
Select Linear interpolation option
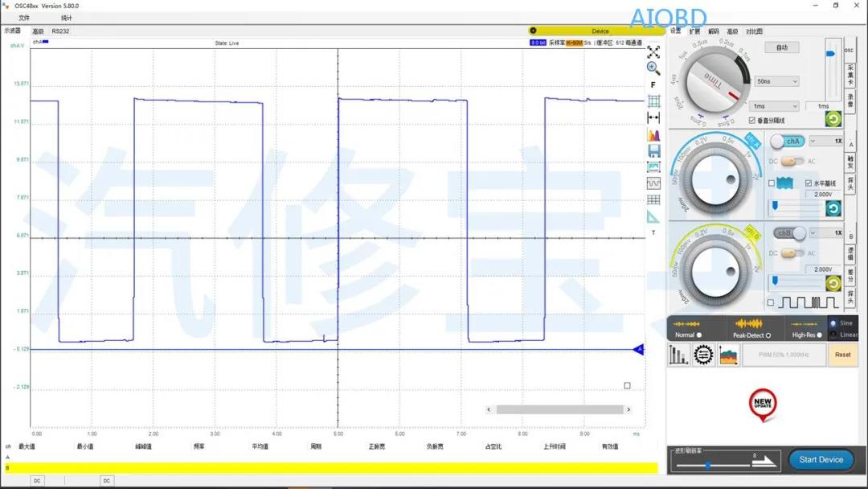click(833, 335)
